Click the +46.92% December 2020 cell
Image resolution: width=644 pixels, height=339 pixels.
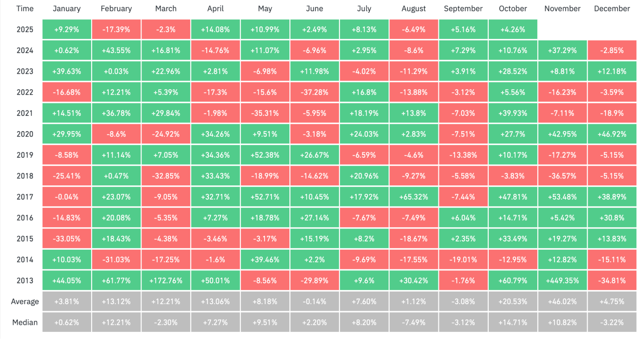612,134
